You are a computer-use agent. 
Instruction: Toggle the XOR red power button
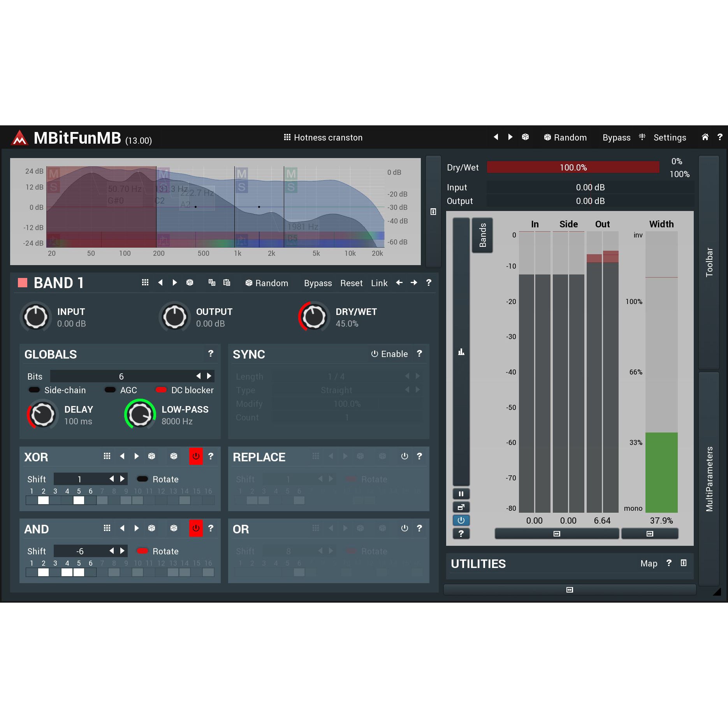click(x=196, y=456)
